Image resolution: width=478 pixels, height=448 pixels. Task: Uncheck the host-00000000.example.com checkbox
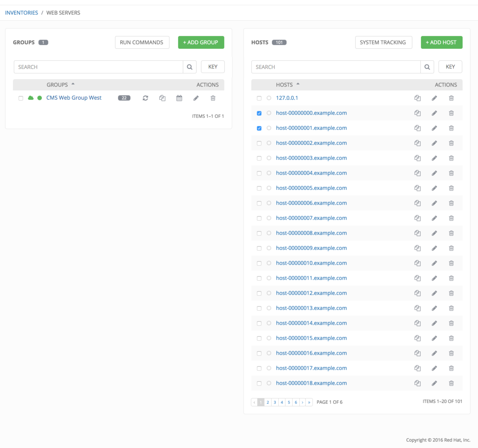[259, 113]
